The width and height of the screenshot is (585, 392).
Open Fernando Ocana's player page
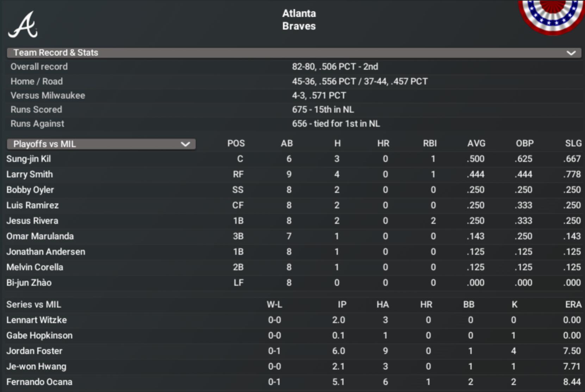pyautogui.click(x=39, y=382)
